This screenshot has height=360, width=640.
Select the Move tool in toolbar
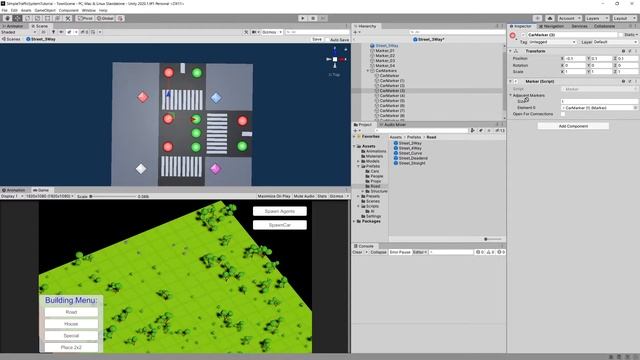click(x=18, y=18)
